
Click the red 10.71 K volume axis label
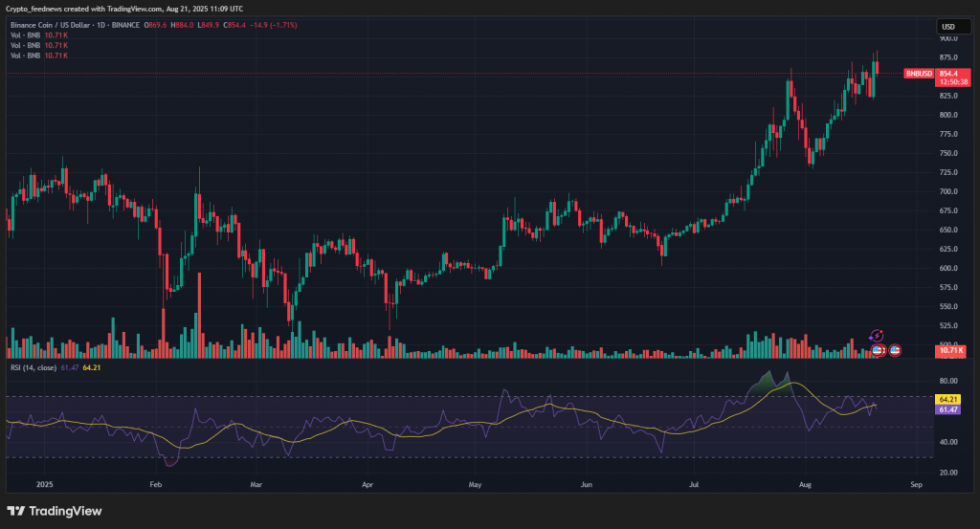tap(951, 351)
